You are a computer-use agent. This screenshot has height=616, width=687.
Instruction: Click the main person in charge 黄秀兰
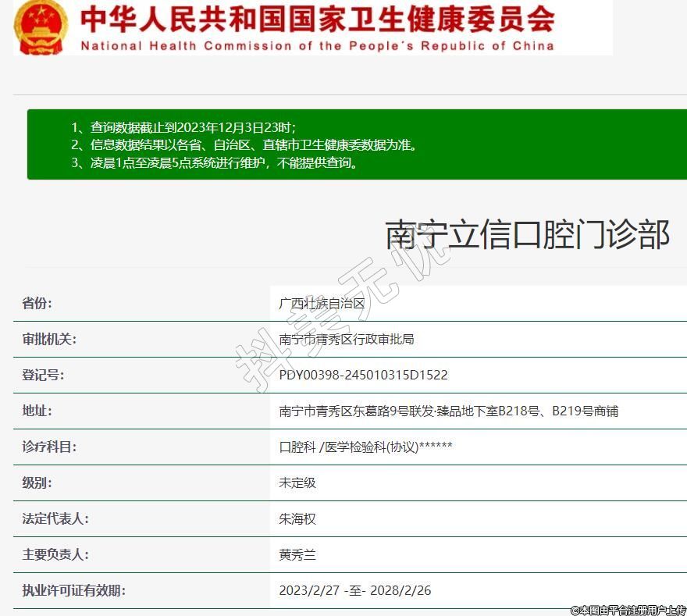[297, 554]
